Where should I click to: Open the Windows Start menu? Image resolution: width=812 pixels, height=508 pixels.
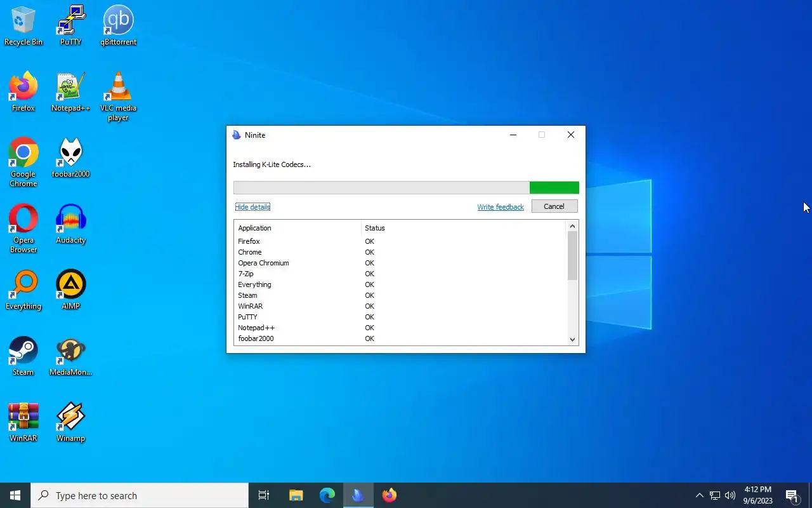[x=15, y=495]
